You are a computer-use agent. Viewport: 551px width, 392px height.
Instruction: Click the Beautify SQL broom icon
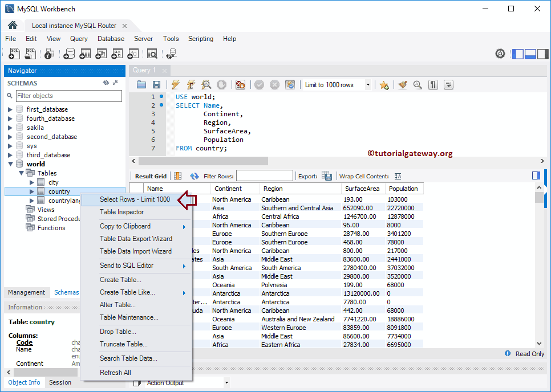pos(403,84)
